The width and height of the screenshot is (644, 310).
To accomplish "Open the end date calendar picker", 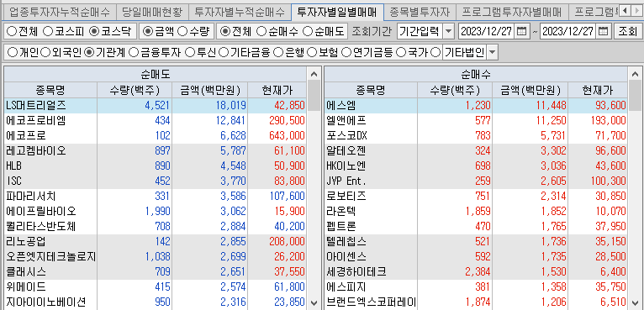I will (x=603, y=31).
